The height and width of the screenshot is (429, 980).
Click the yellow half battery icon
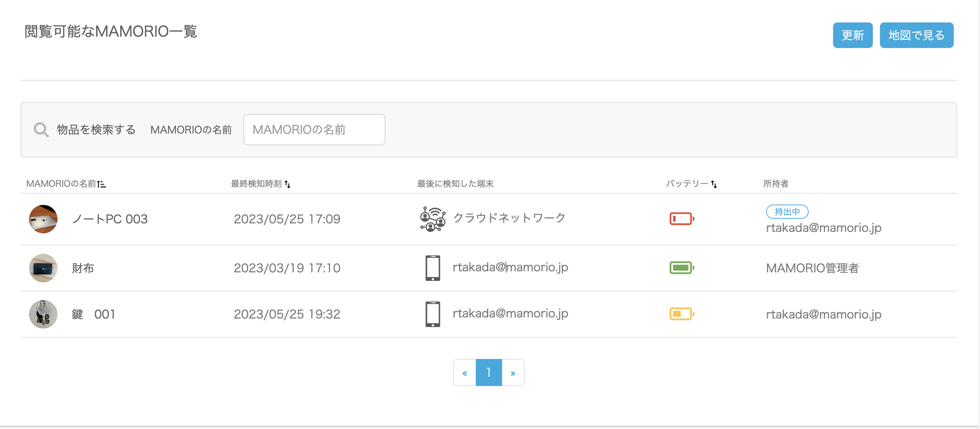pyautogui.click(x=682, y=314)
